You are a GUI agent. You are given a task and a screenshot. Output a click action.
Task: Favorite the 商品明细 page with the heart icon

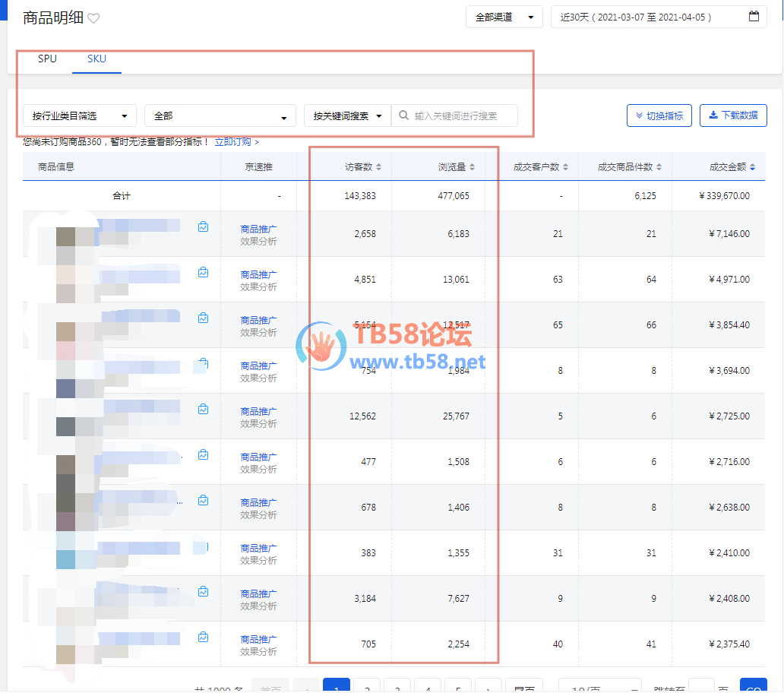pos(93,18)
